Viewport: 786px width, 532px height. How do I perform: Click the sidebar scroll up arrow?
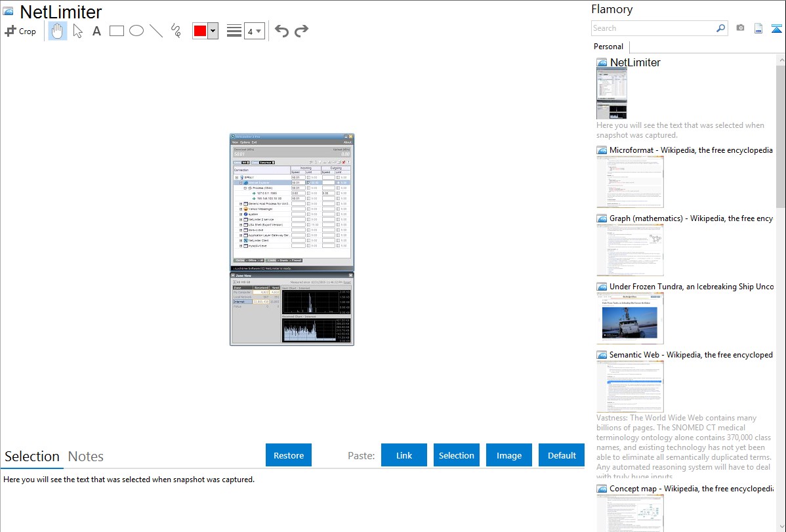pos(781,60)
